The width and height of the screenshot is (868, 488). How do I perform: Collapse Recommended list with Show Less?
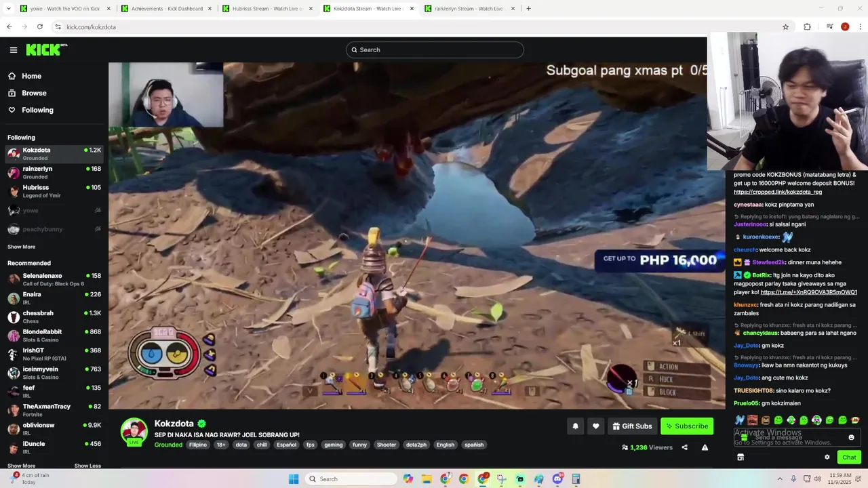click(87, 466)
